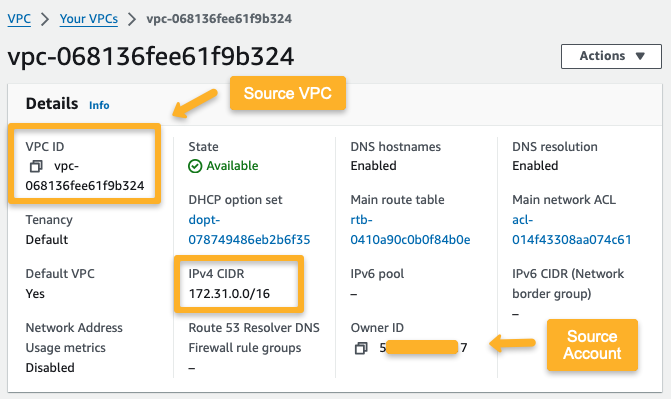Open DHCP option set dopt-078749486eb2b6f35
Viewport: 671px width, 399px height.
pos(249,229)
